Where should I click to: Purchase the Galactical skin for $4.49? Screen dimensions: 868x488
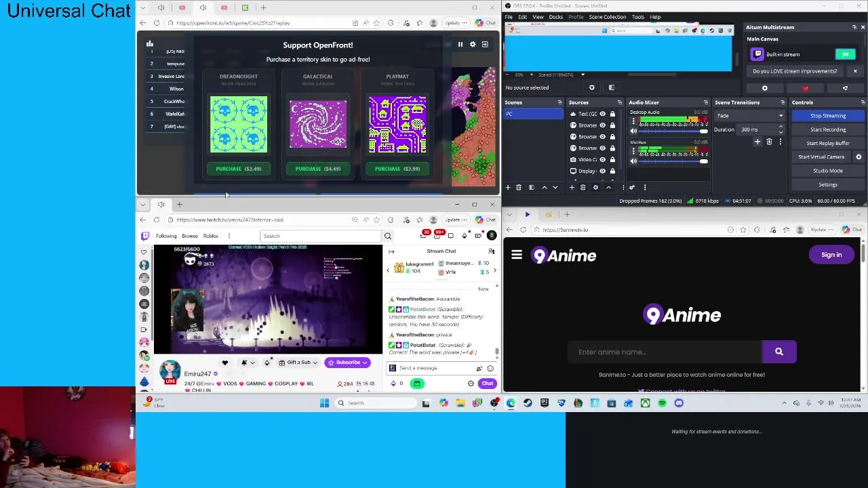(318, 169)
